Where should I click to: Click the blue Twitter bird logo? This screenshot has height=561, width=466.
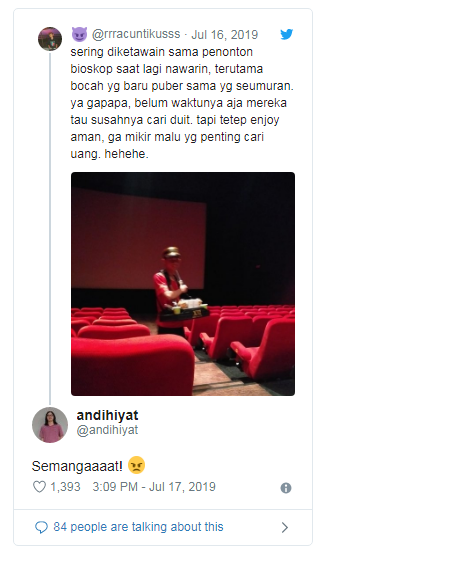287,34
